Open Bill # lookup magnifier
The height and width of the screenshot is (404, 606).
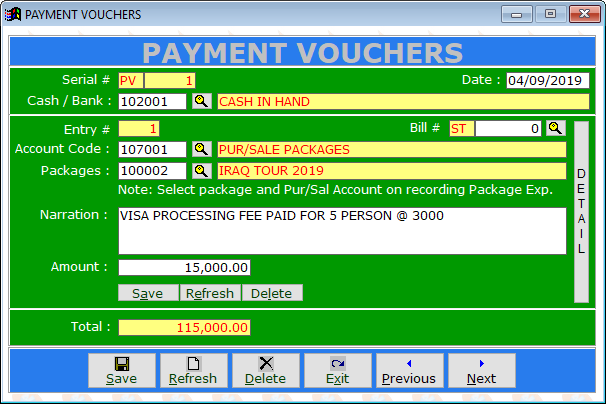point(556,128)
